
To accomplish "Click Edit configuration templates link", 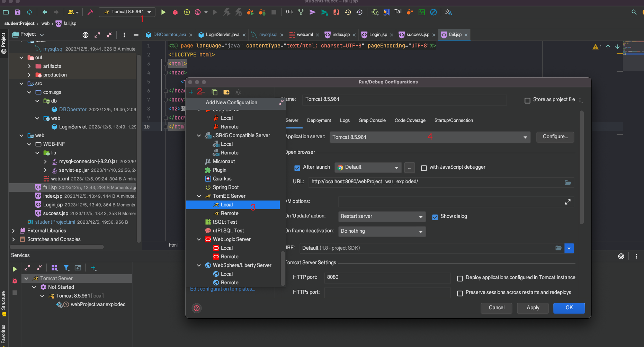I will point(223,289).
